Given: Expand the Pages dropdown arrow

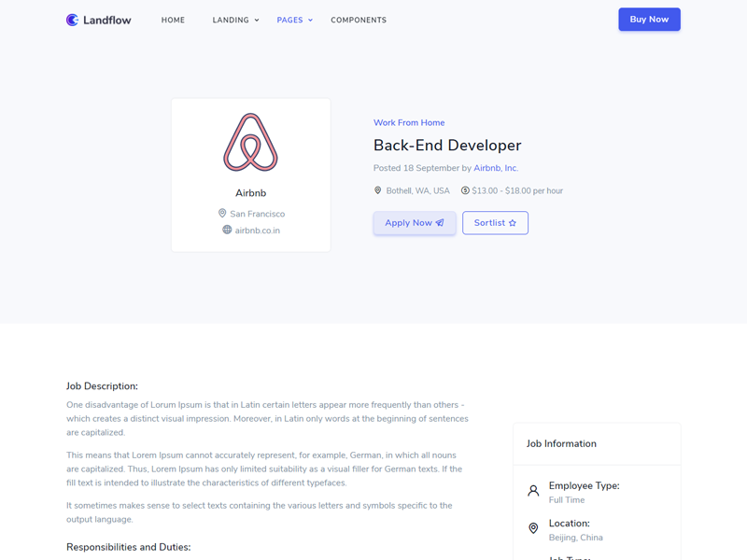Looking at the screenshot, I should (x=310, y=20).
